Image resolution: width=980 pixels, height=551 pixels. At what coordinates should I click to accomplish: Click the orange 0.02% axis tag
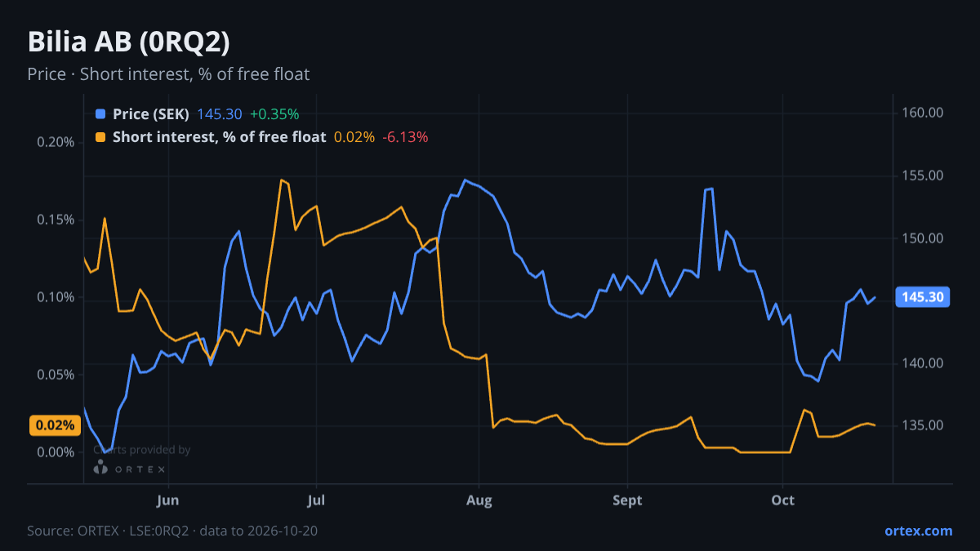click(56, 425)
